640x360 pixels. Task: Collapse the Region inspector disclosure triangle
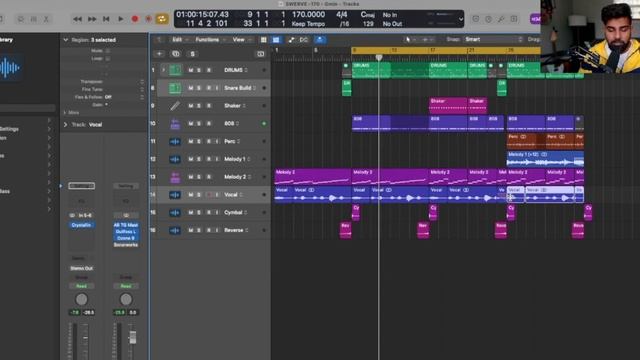66,40
